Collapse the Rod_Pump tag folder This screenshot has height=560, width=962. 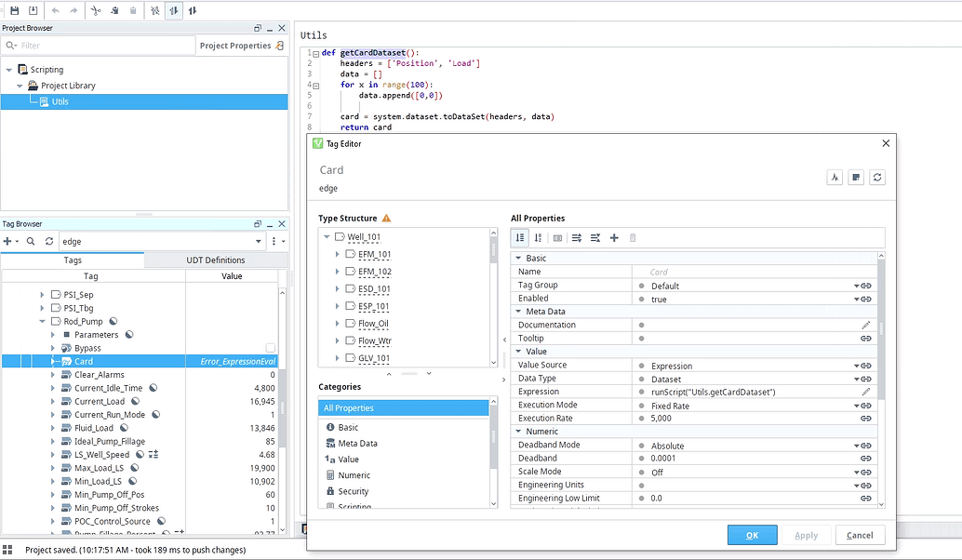pos(42,321)
